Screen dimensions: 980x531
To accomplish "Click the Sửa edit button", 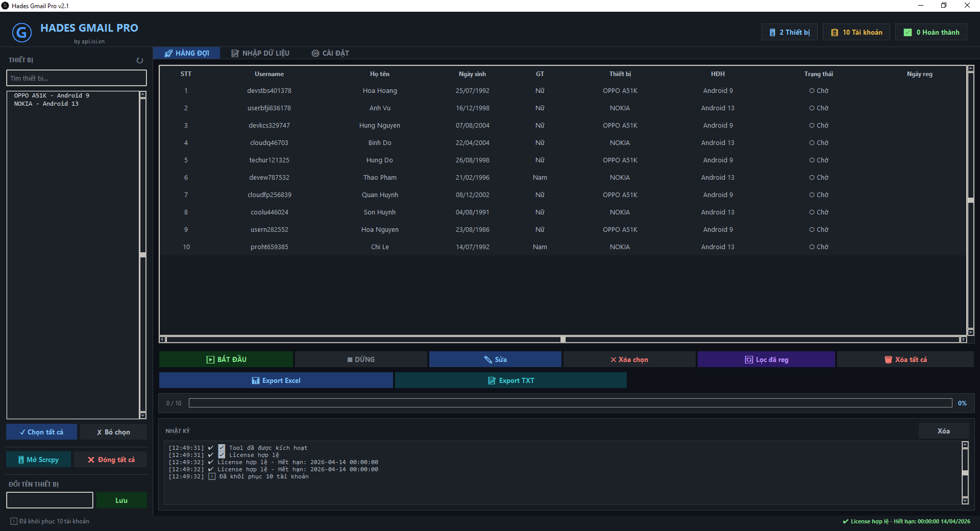I will [495, 359].
